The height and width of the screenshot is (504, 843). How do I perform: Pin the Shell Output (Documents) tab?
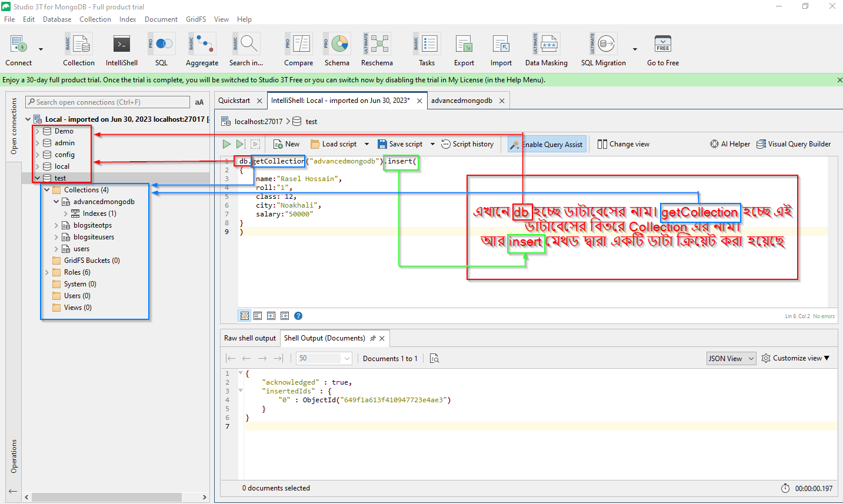coord(372,338)
